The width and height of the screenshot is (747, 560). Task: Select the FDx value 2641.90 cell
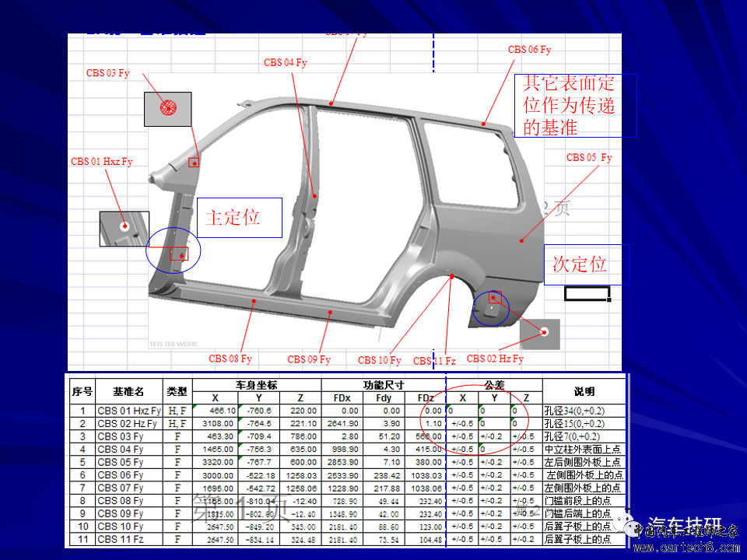tap(342, 423)
